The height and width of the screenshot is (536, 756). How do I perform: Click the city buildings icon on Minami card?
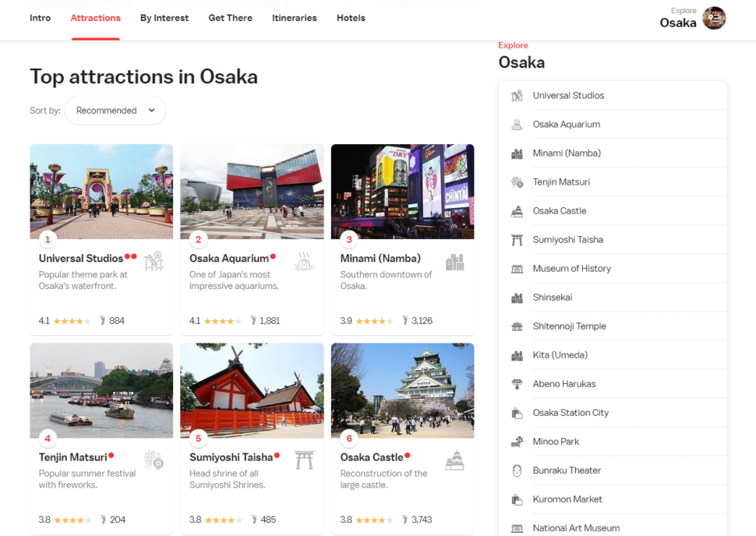click(454, 262)
